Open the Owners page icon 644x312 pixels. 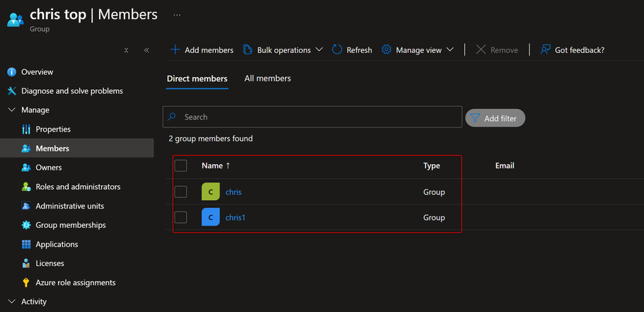pyautogui.click(x=26, y=168)
